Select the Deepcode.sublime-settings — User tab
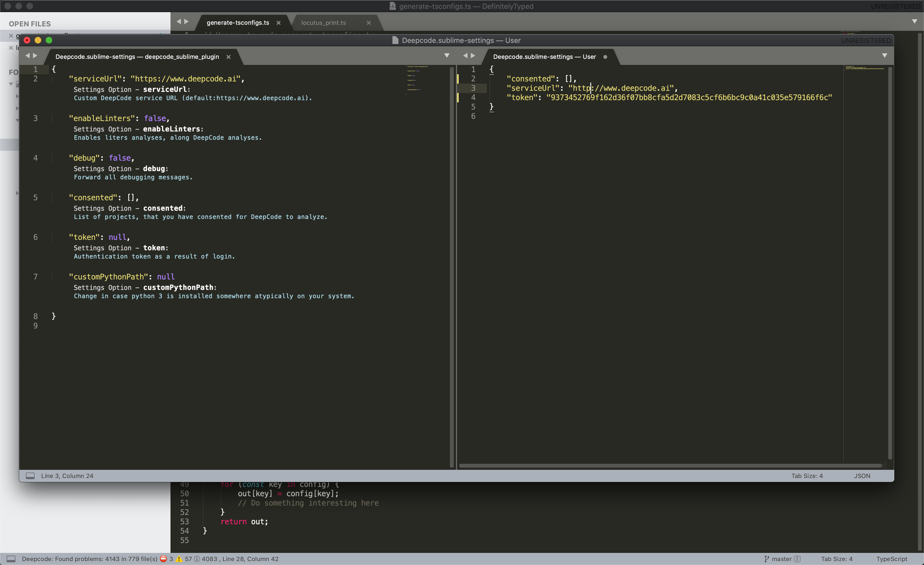The height and width of the screenshot is (565, 924). click(x=544, y=57)
